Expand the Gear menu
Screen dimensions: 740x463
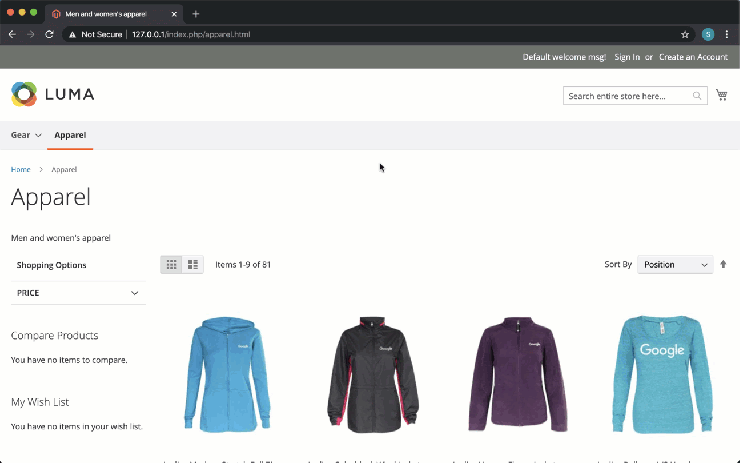[26, 135]
